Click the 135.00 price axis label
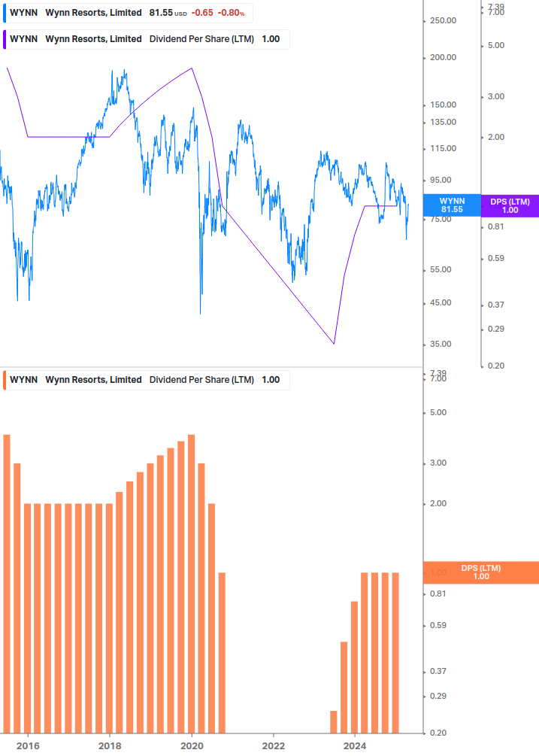This screenshot has height=756, width=539. coord(443,122)
